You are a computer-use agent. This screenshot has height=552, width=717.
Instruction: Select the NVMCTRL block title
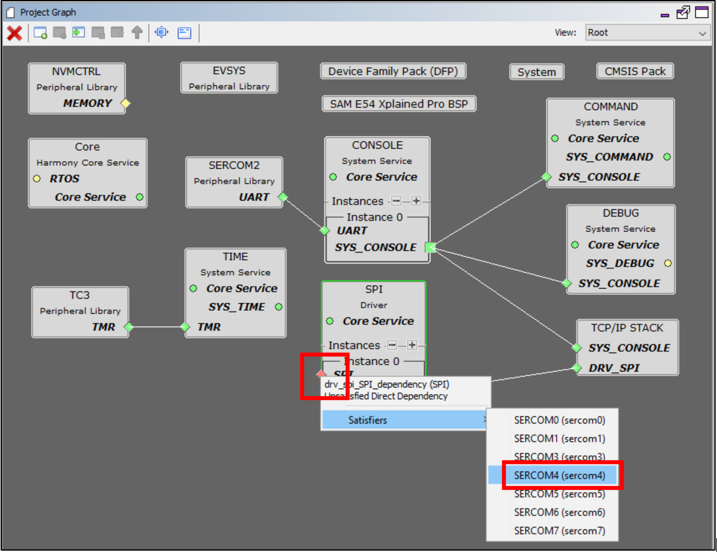pyautogui.click(x=76, y=72)
